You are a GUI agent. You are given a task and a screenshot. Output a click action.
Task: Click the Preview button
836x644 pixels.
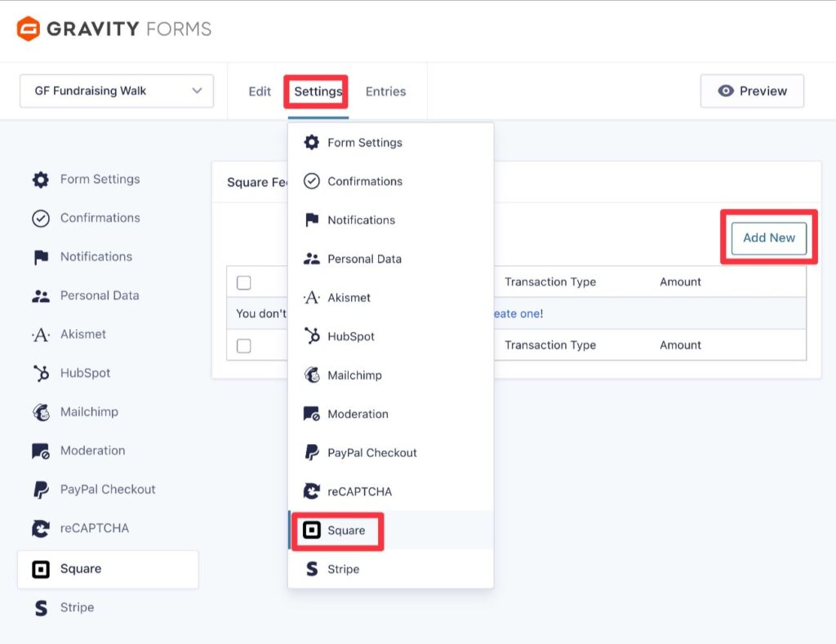752,91
